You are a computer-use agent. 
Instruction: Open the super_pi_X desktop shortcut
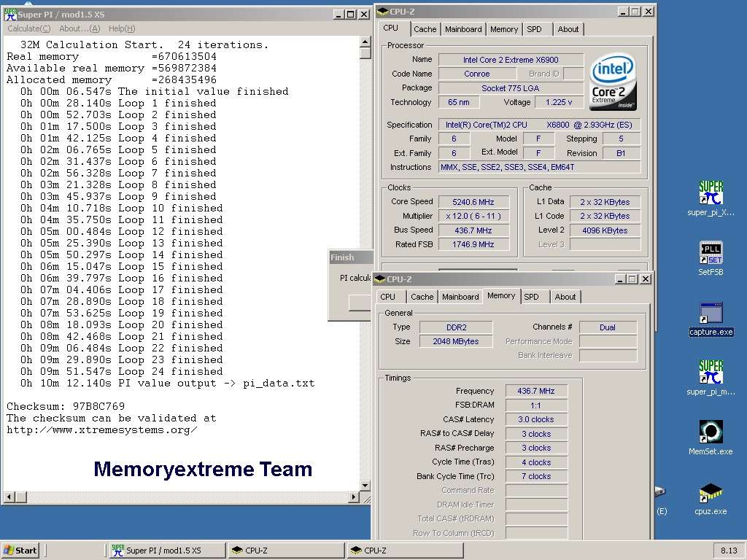coord(711,198)
